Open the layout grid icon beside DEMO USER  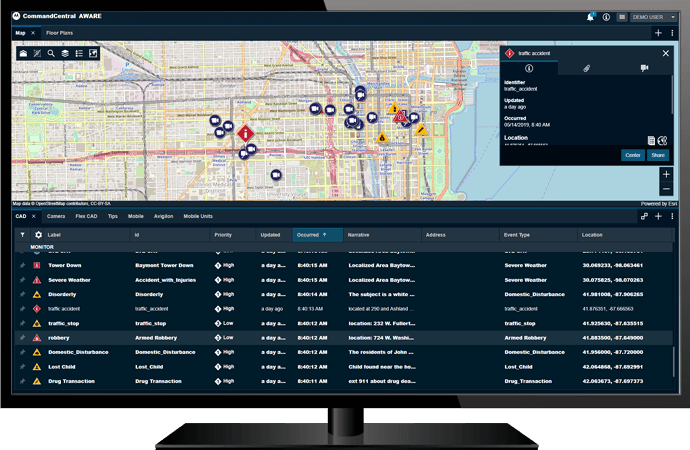(x=622, y=17)
